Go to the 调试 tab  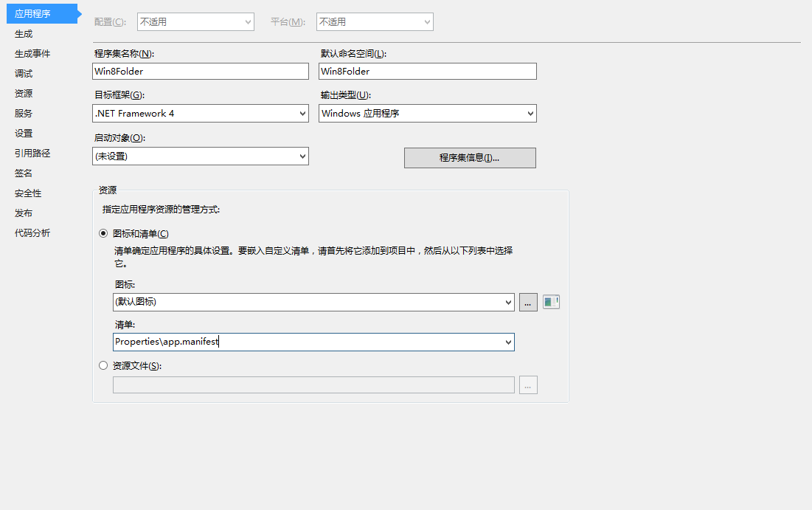pos(24,74)
